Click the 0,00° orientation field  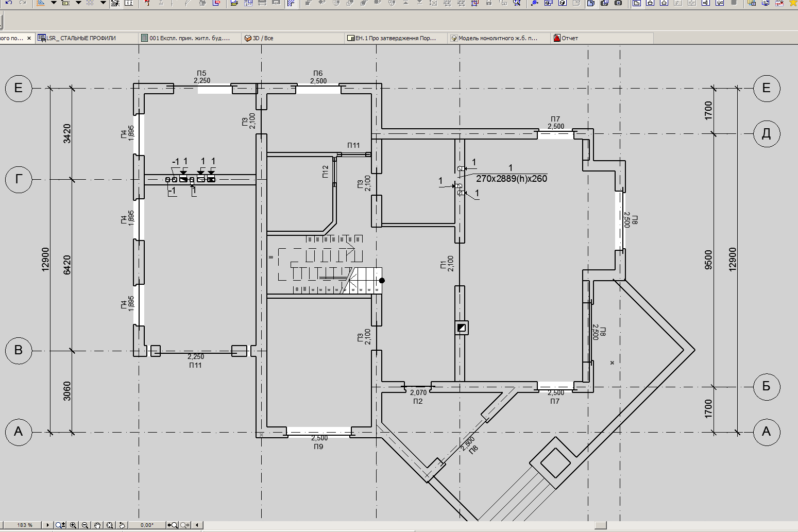(147, 525)
